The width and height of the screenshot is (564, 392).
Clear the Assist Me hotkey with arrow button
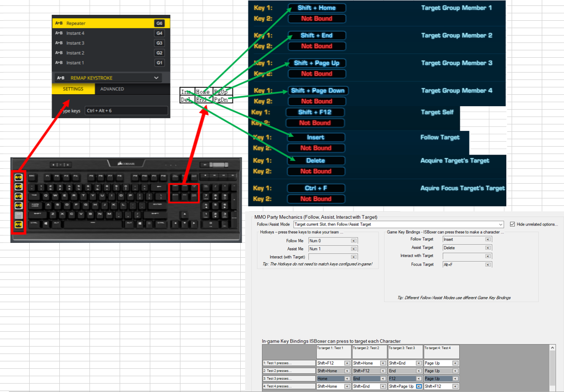pyautogui.click(x=354, y=249)
